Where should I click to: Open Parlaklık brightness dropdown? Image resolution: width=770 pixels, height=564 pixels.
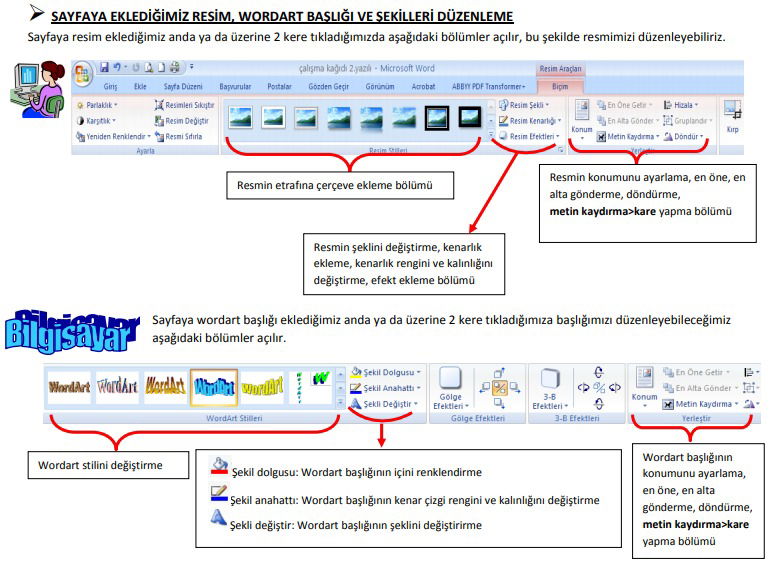pyautogui.click(x=97, y=105)
